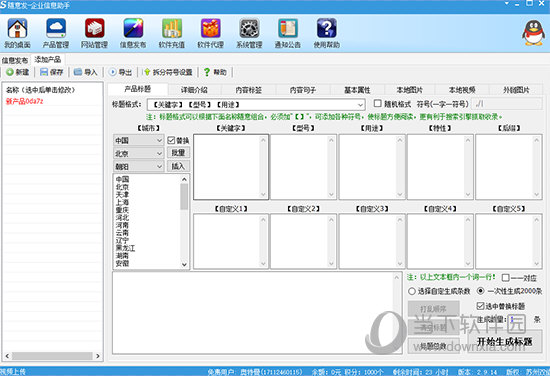Enable 随机格式 checkbox
The height and width of the screenshot is (376, 550).
click(x=377, y=103)
